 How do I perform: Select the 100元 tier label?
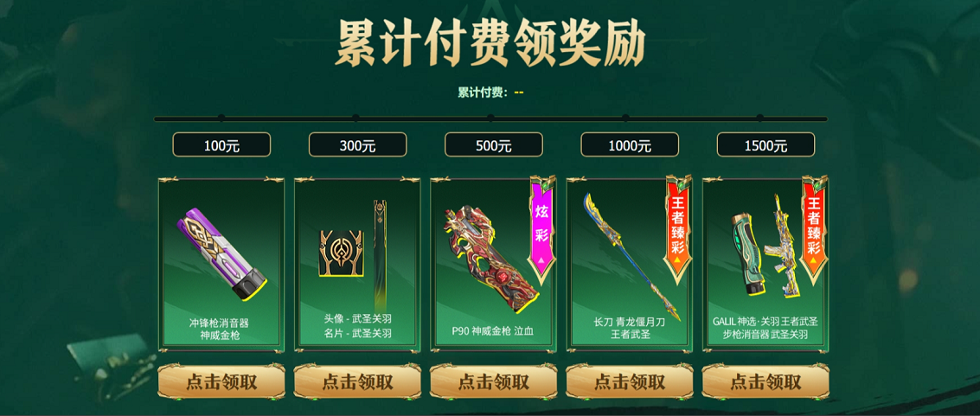coord(221,145)
